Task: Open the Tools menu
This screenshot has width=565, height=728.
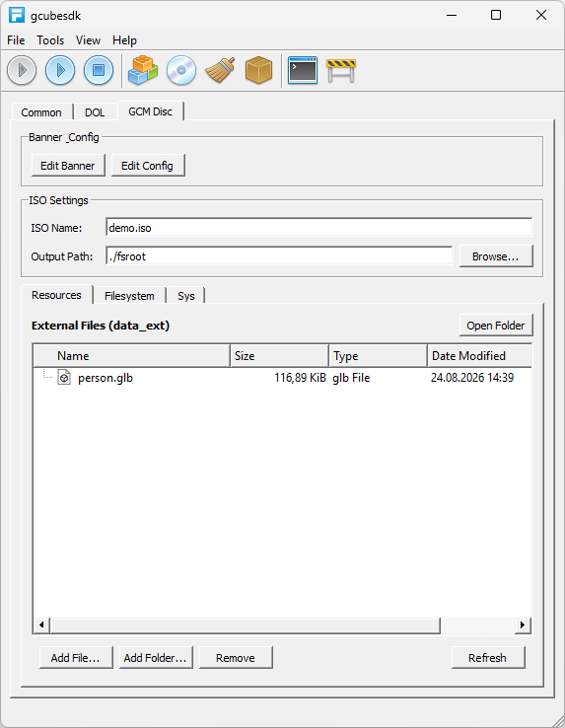Action: (x=50, y=40)
